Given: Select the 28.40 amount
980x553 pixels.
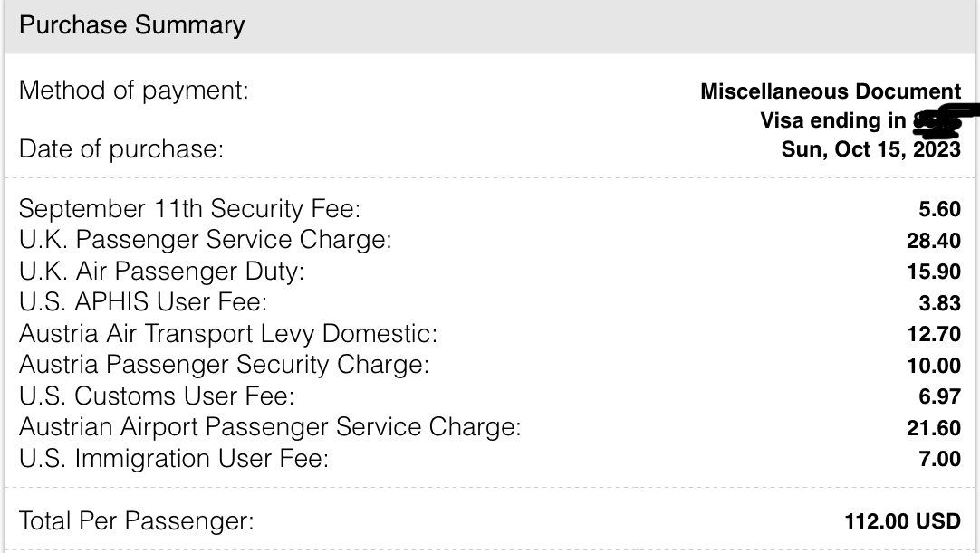Looking at the screenshot, I should (934, 241).
